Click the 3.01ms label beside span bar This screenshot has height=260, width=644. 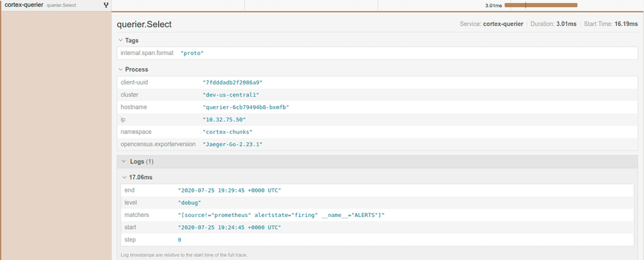pos(493,5)
